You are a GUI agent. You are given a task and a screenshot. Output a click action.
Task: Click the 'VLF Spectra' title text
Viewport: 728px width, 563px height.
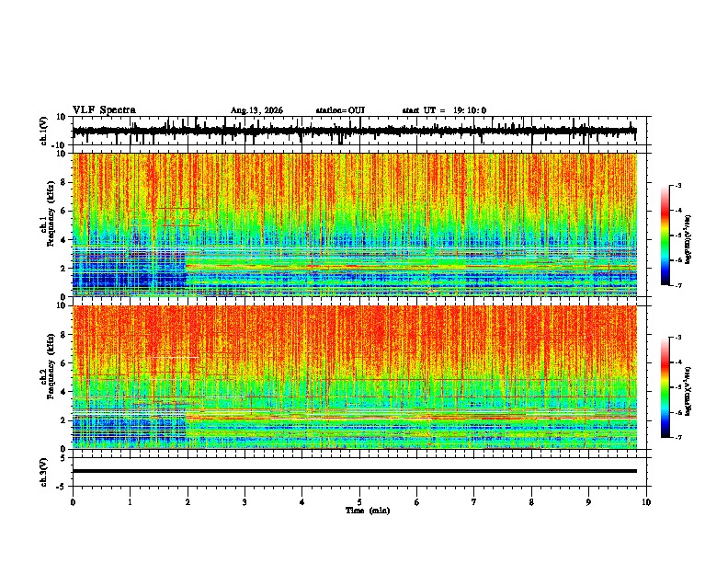(x=104, y=110)
